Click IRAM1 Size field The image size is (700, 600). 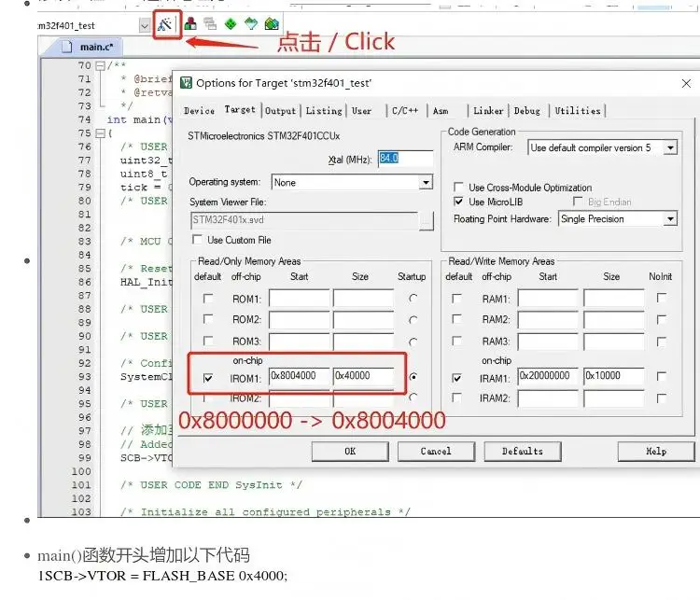pos(614,376)
